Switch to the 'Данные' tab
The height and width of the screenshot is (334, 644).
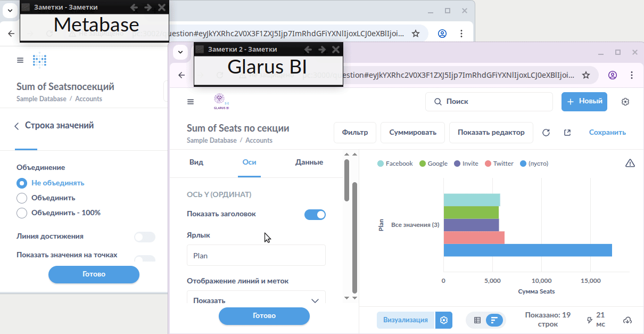[x=309, y=162]
